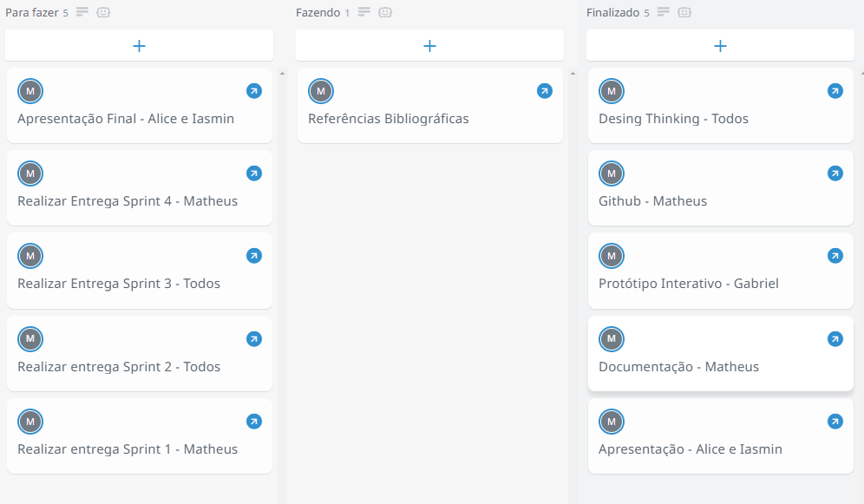Click the face icon beside Finalizado header
The width and height of the screenshot is (864, 504).
click(684, 12)
